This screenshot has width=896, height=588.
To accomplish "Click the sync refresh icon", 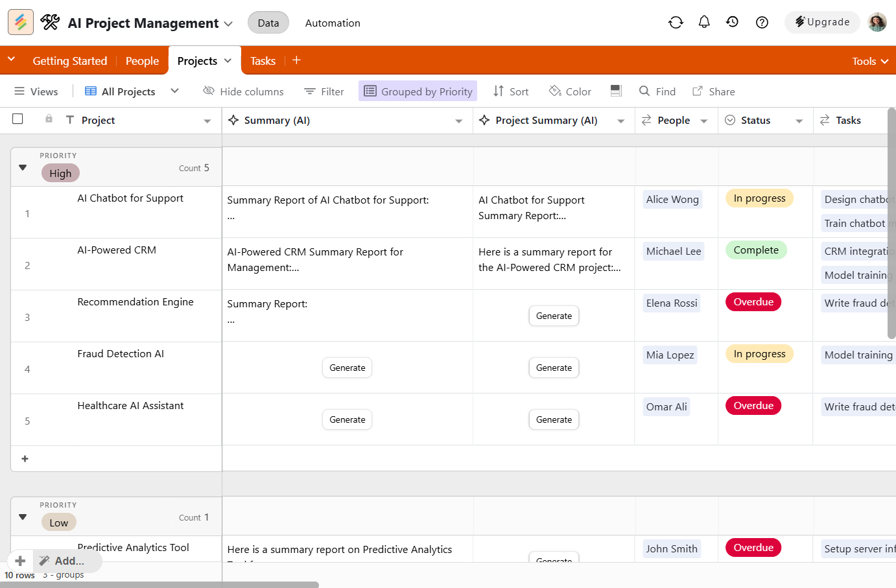I will pos(676,23).
